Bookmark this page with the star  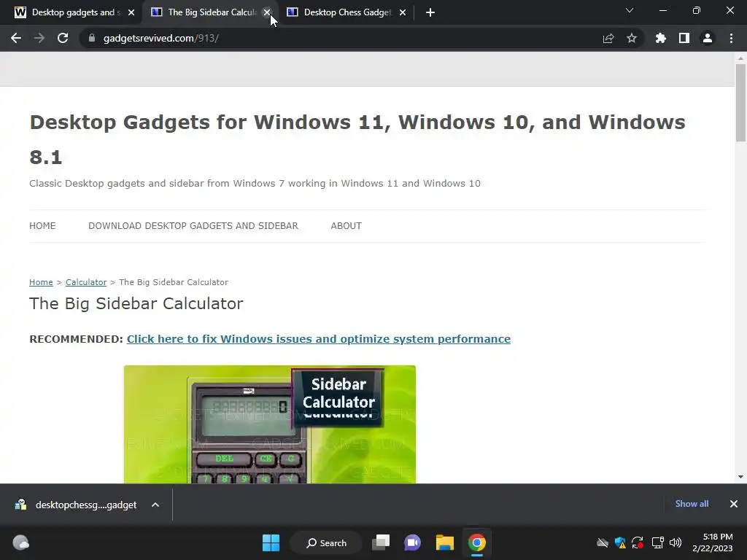click(x=632, y=38)
